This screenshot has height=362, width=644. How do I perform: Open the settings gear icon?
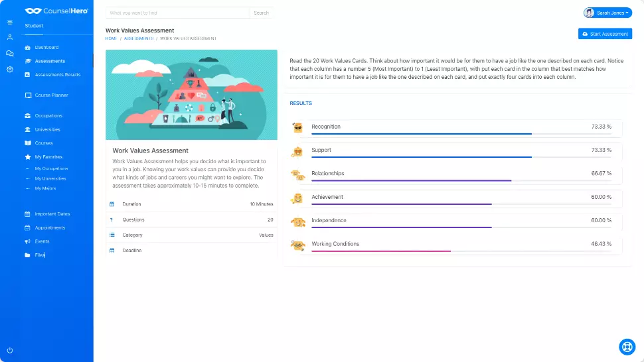(x=9, y=69)
